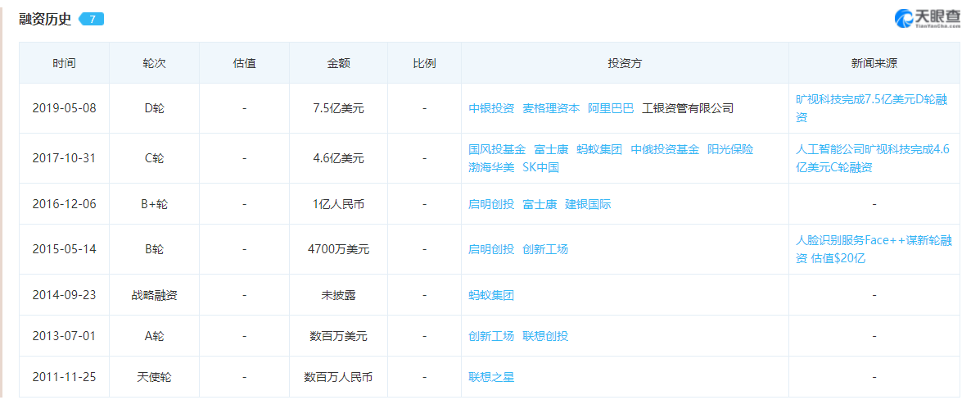Open 启明创投 in the B+轮 row
Screen dimensions: 980x409
click(x=491, y=204)
